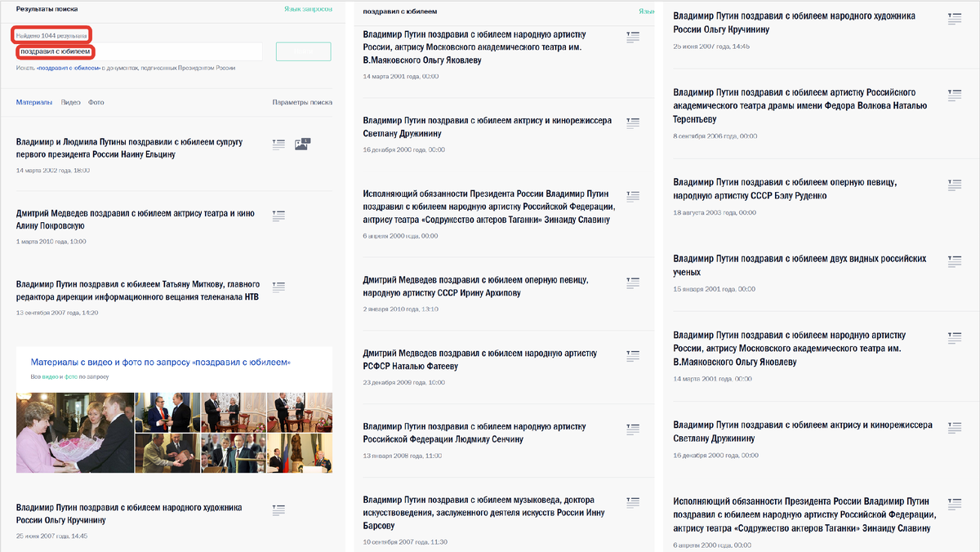Open text icon beside Бэла Руденко result

pyautogui.click(x=955, y=186)
